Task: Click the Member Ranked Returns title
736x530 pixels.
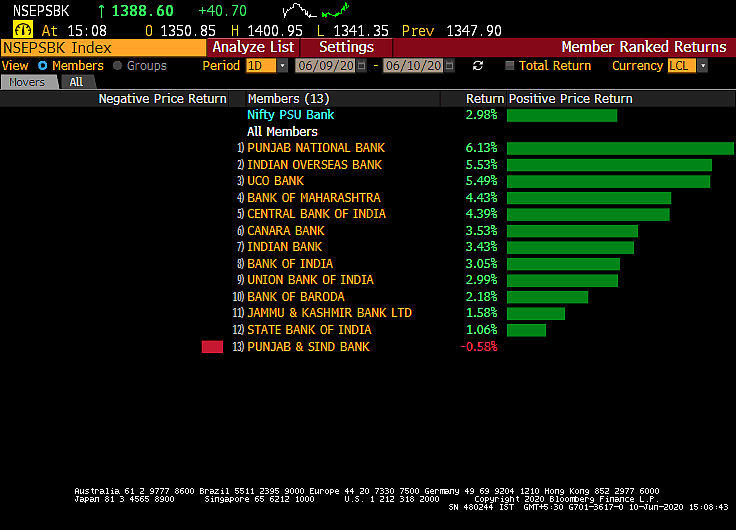Action: pyautogui.click(x=644, y=47)
